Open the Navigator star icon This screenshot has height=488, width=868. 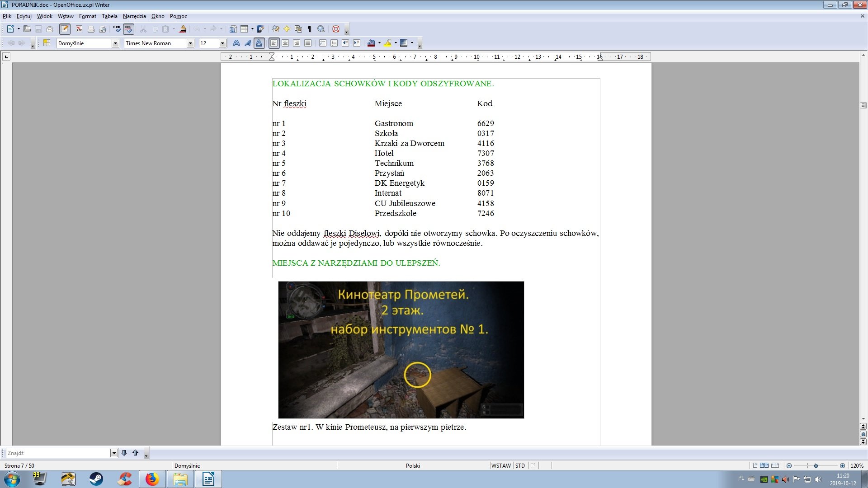coord(287,29)
